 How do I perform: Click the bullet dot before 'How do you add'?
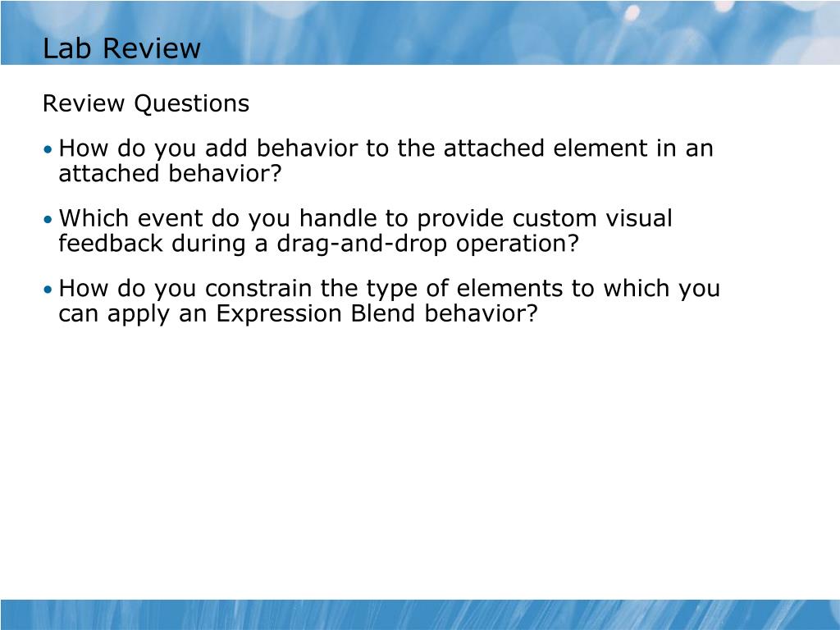48,149
